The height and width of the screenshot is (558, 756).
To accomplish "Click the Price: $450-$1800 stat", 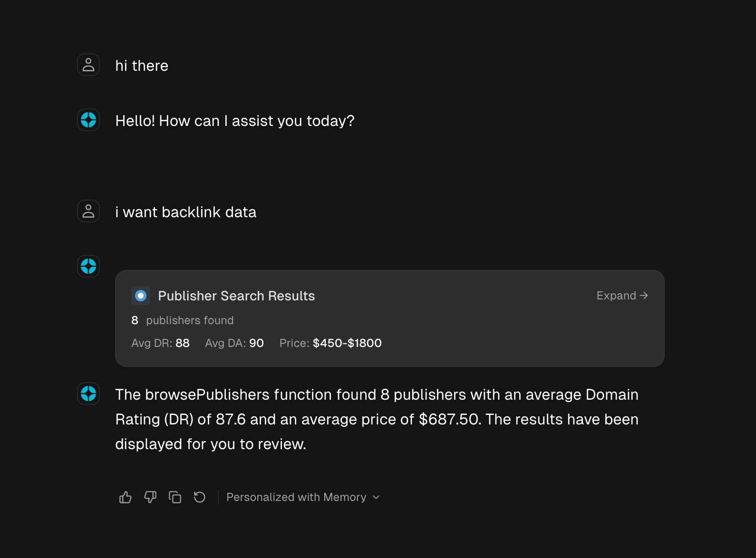I will tap(330, 343).
